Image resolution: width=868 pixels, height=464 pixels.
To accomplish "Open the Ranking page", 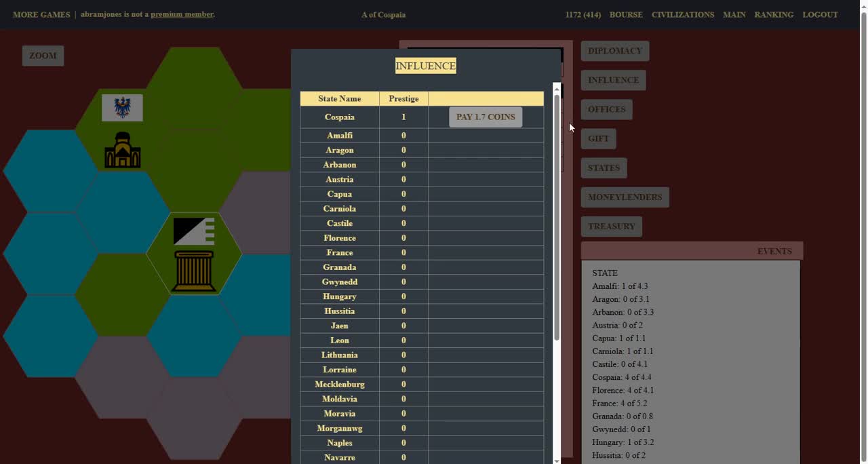I will (773, 14).
